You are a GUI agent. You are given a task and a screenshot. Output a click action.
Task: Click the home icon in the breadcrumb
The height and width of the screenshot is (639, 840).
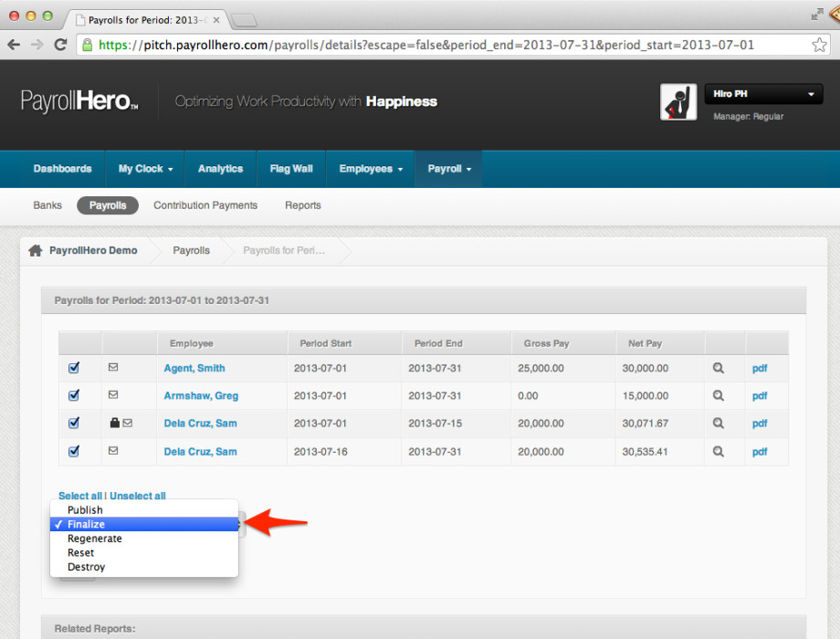[37, 249]
